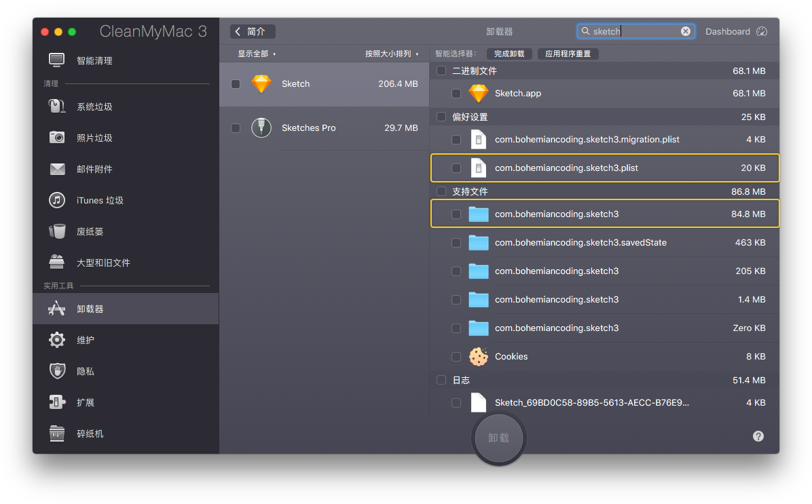Select 维护 sidebar item
This screenshot has height=504, width=812.
126,340
